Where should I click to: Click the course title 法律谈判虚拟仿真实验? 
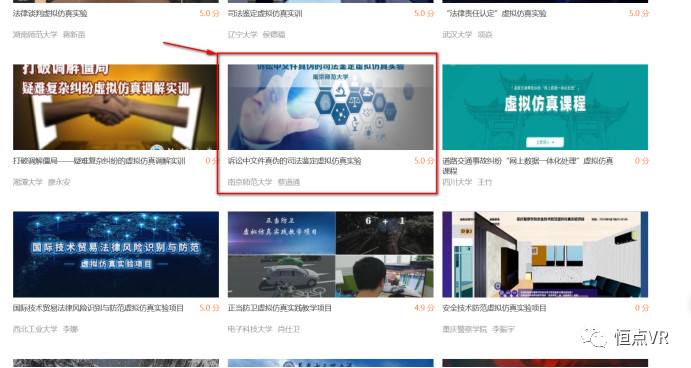click(x=50, y=14)
